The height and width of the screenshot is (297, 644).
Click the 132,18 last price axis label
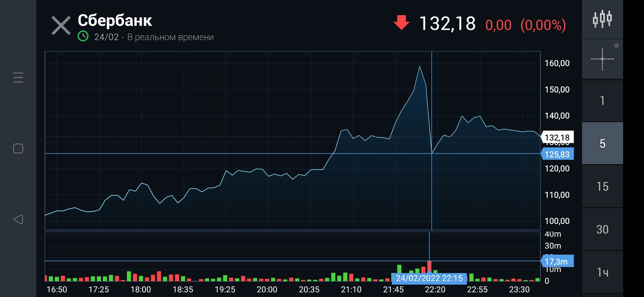pos(557,137)
